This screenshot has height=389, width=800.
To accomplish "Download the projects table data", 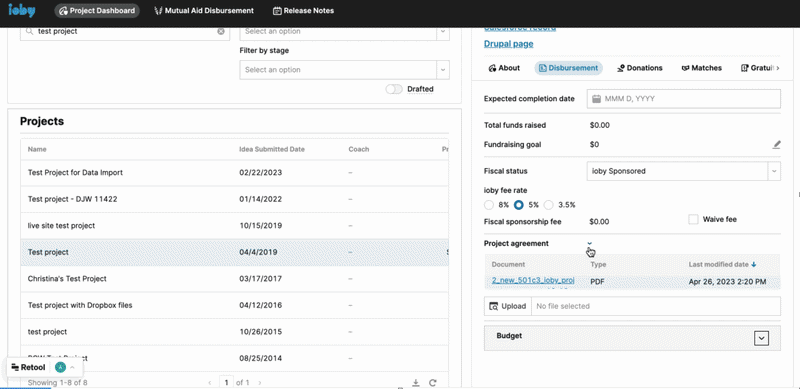I will click(416, 382).
